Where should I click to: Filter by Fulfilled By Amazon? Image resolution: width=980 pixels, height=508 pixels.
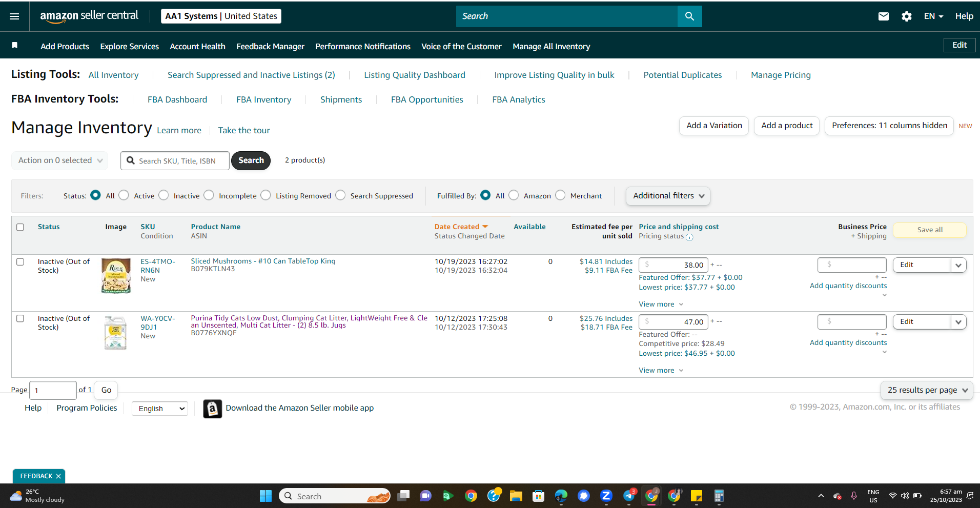coord(514,195)
